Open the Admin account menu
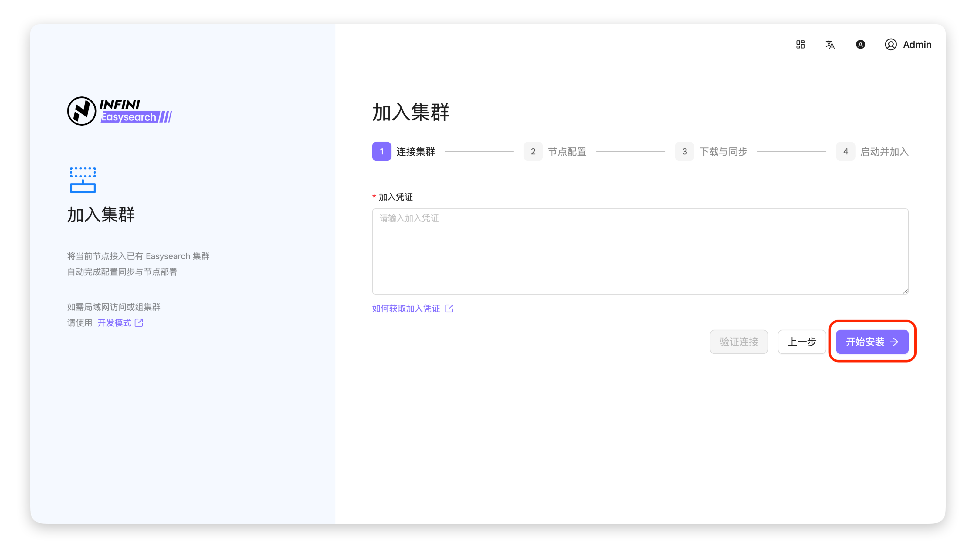 click(917, 45)
